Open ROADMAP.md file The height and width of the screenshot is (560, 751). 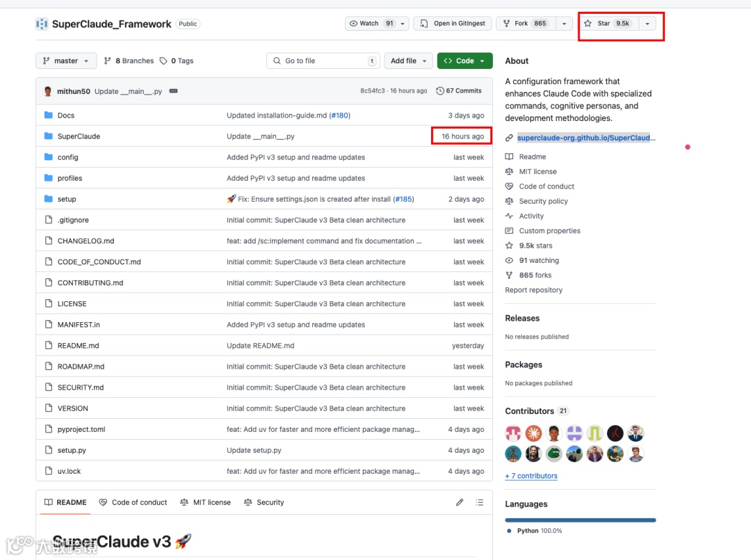[x=81, y=367]
